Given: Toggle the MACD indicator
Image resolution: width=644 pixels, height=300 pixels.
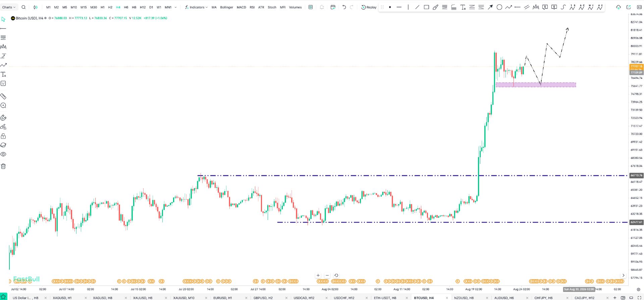Looking at the screenshot, I should [x=241, y=7].
